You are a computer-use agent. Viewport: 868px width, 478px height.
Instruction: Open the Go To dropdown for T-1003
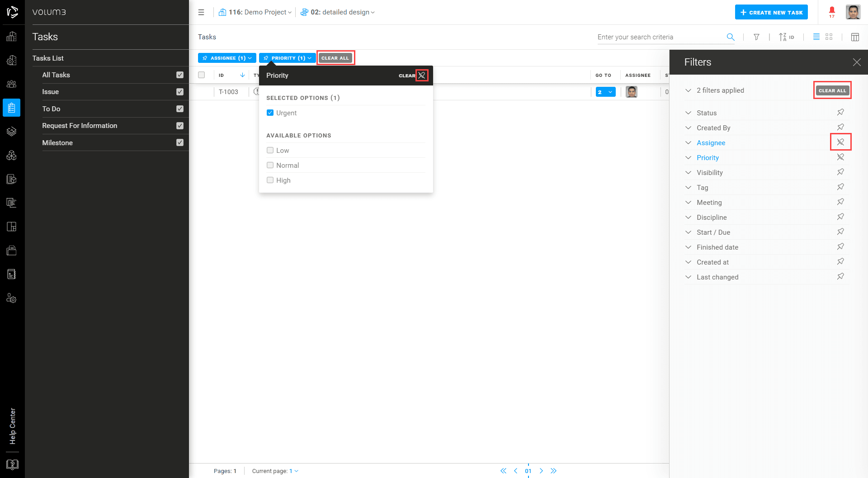pyautogui.click(x=605, y=92)
